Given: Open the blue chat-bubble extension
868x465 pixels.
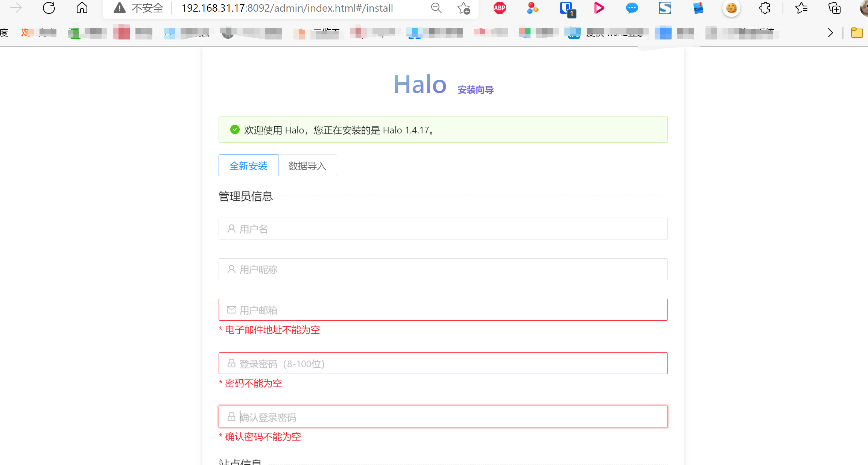Looking at the screenshot, I should (x=632, y=8).
